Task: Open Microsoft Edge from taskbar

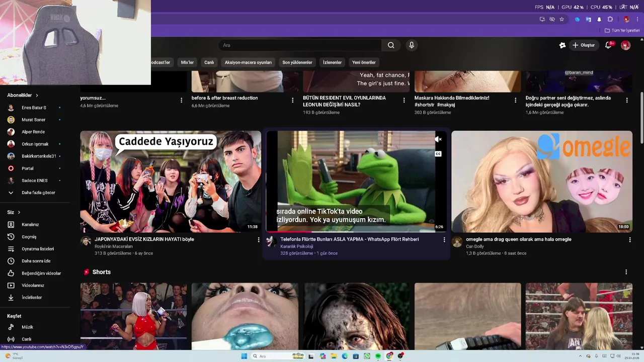Action: point(345,356)
